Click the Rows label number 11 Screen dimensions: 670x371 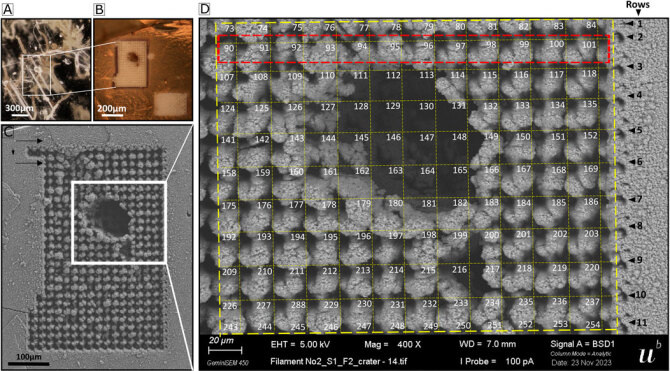pos(641,322)
